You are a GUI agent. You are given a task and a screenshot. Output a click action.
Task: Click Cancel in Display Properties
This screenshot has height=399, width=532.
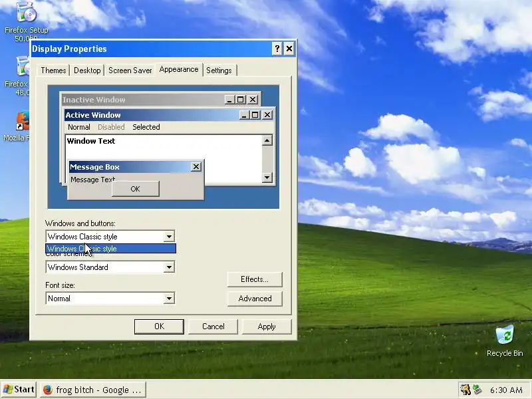pyautogui.click(x=213, y=327)
